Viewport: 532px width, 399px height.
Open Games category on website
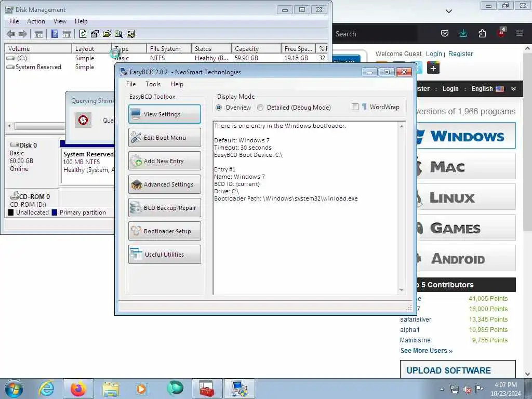coord(466,228)
